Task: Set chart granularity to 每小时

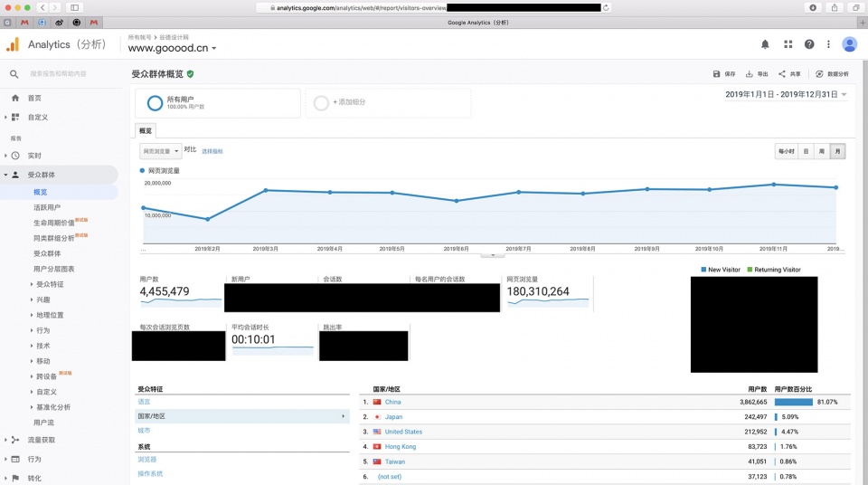Action: (x=786, y=151)
